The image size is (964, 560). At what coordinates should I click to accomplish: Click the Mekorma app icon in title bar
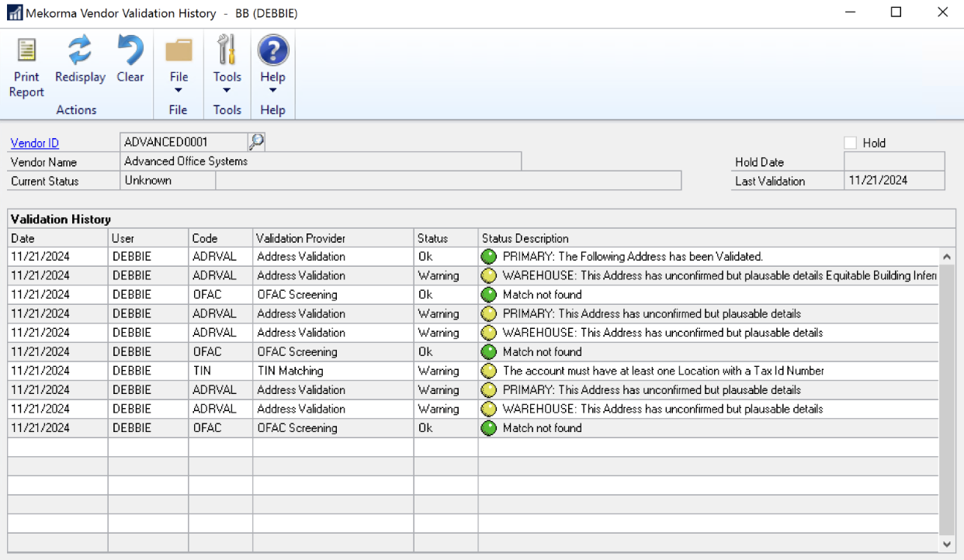click(15, 13)
